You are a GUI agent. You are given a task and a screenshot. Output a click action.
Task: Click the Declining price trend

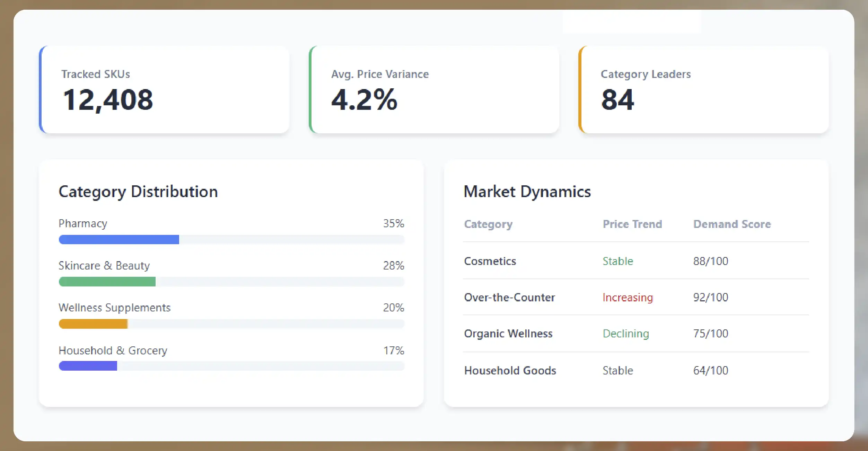(626, 334)
